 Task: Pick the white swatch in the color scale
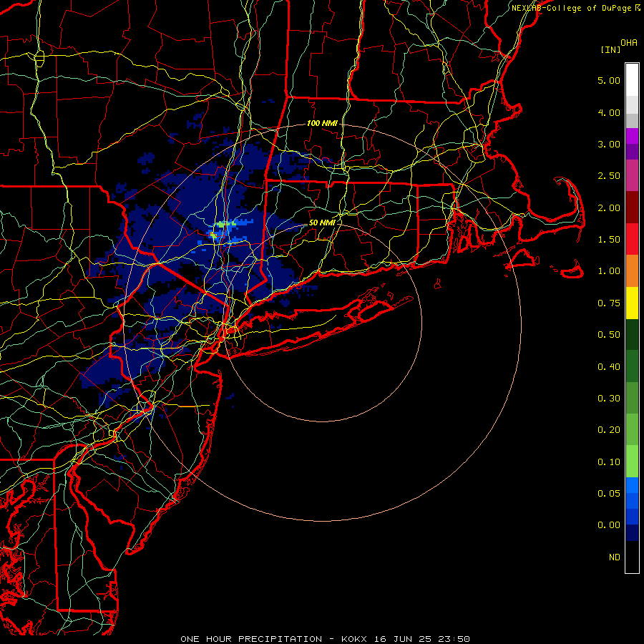[632, 79]
